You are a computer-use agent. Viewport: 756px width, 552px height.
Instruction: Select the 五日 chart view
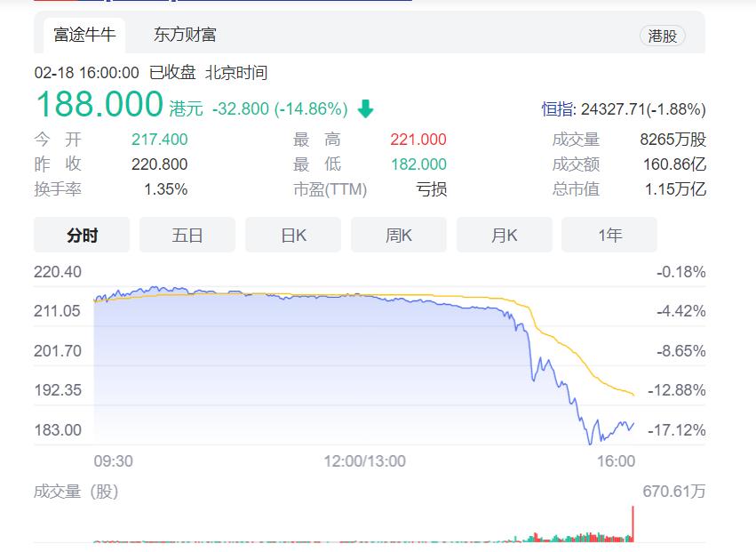coord(187,235)
